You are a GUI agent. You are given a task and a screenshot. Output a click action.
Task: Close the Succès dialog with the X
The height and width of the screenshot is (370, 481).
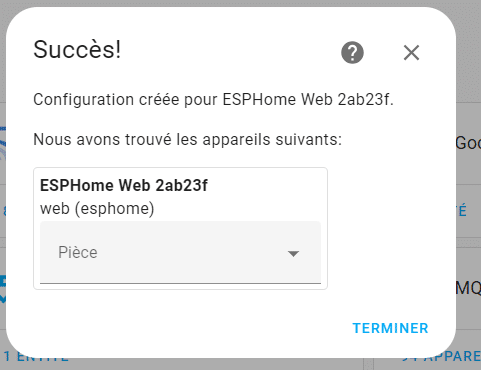click(411, 53)
